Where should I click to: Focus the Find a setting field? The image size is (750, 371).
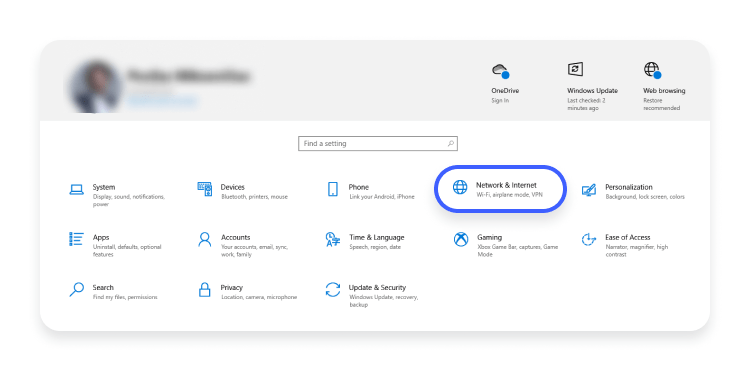[378, 143]
